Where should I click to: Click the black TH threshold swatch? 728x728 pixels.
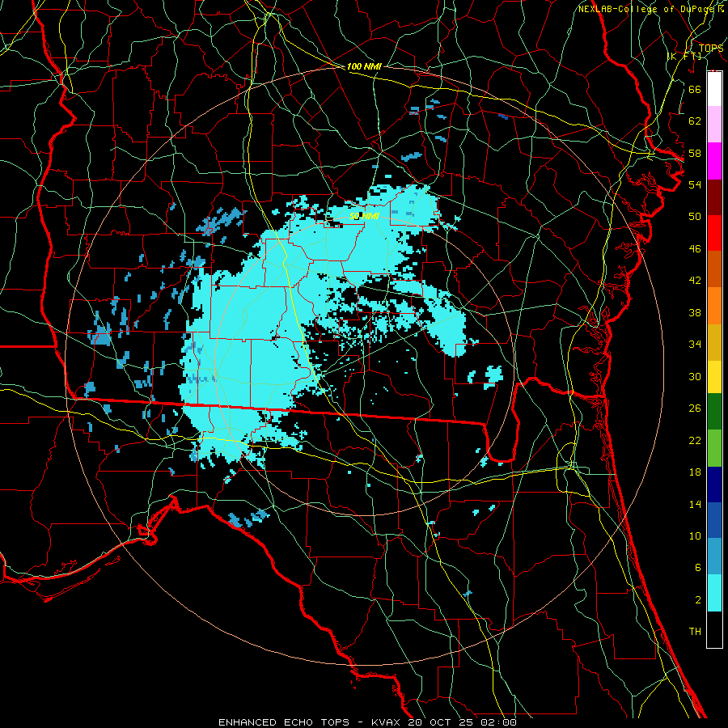coord(714,629)
